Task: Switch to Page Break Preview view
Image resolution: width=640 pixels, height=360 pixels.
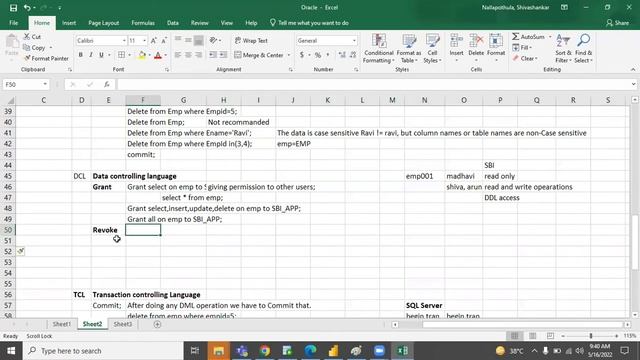Action: click(x=550, y=336)
